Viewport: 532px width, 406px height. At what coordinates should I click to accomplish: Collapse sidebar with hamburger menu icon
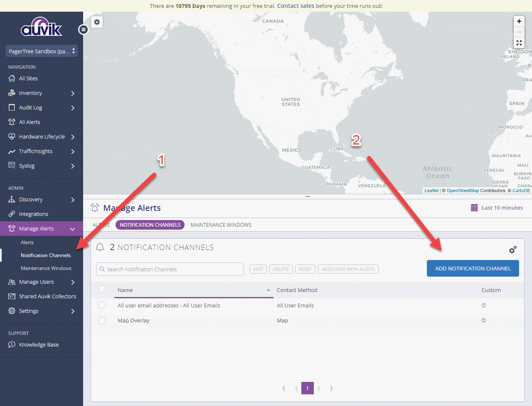[84, 30]
